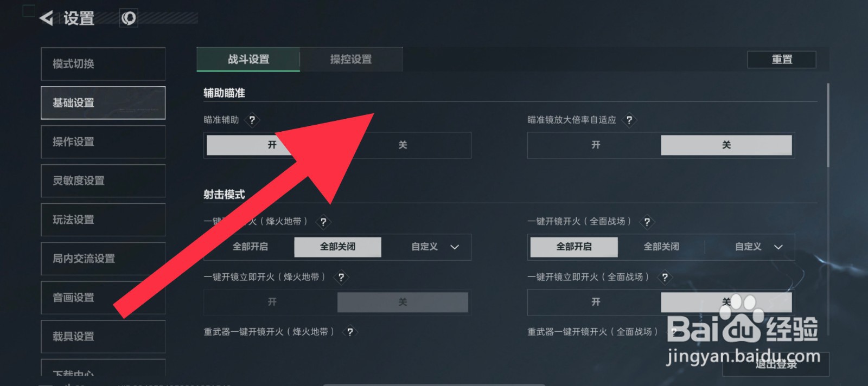This screenshot has width=868, height=386.
Task: Click the vertical scrollbar on settings panel
Action: coord(828,125)
